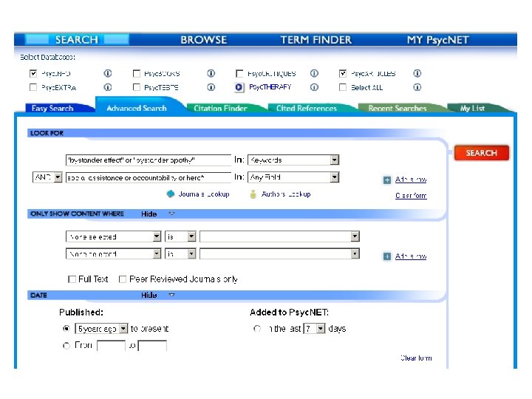Open second row 'is' operator dropdown
532x399 pixels.
tap(180, 253)
